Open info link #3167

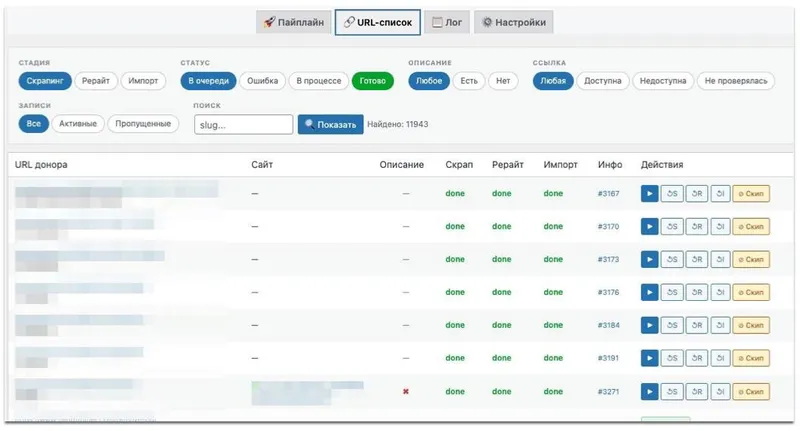[609, 194]
